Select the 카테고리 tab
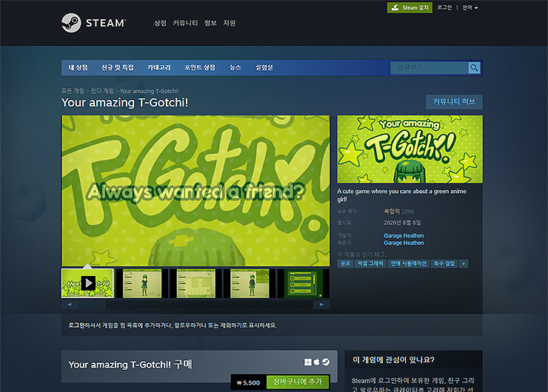Viewport: 548px width, 392px height. pos(159,68)
